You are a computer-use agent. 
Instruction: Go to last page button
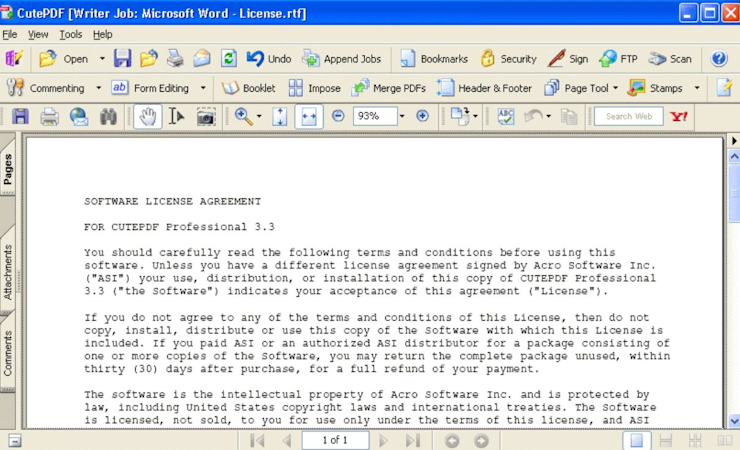point(413,441)
